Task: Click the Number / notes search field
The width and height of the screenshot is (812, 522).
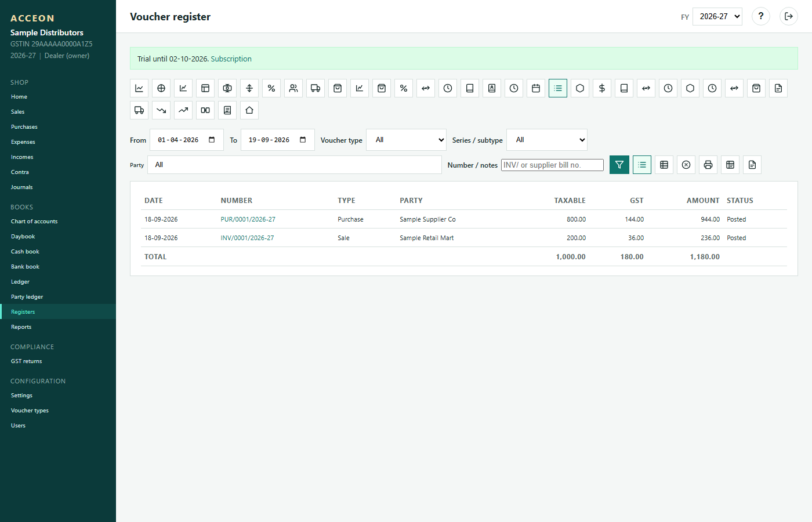Action: pyautogui.click(x=552, y=165)
